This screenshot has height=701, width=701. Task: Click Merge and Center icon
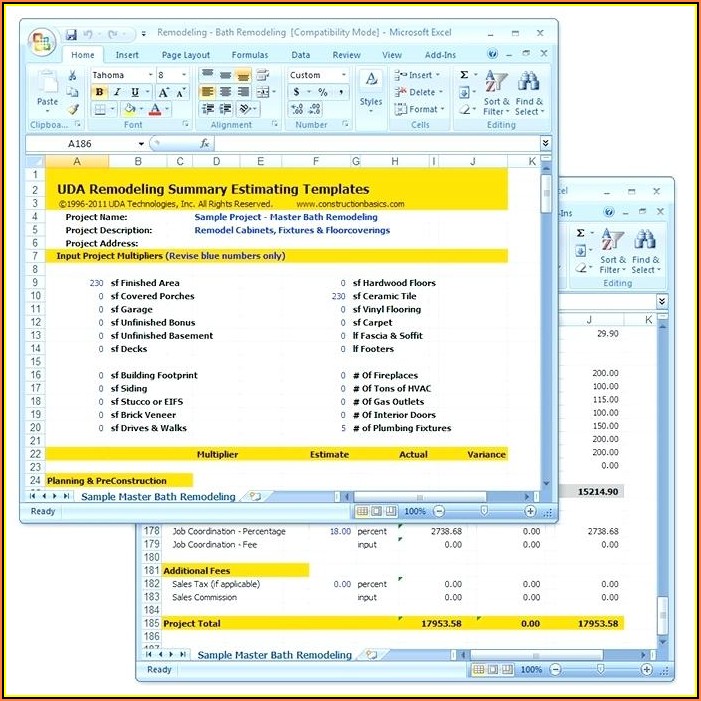(263, 92)
